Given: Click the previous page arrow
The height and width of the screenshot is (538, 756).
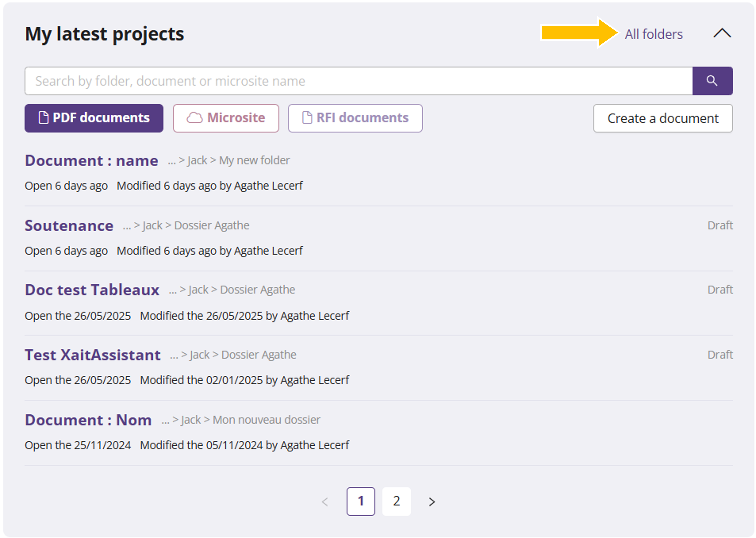Looking at the screenshot, I should coord(325,502).
